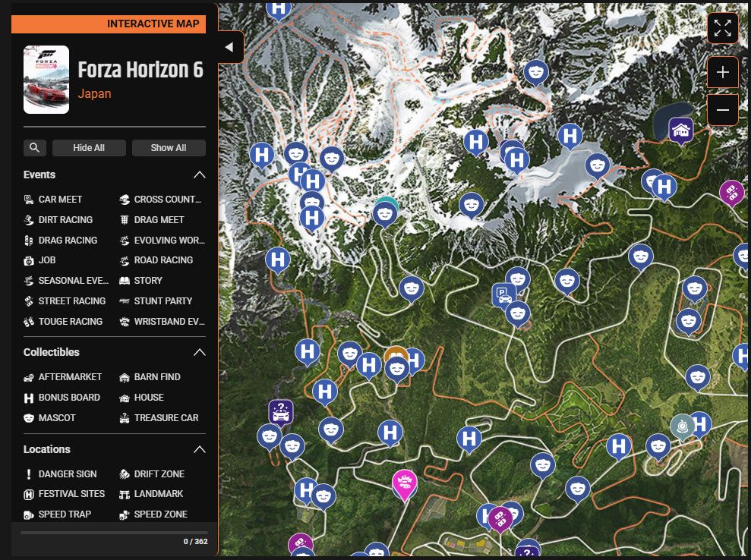Click the Hide All button
751x560 pixels.
tap(89, 148)
